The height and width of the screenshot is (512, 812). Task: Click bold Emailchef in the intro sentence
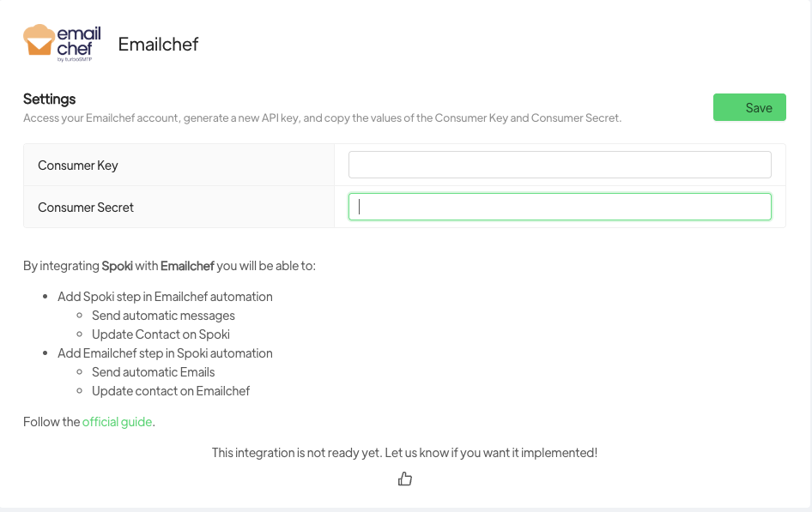tap(187, 266)
